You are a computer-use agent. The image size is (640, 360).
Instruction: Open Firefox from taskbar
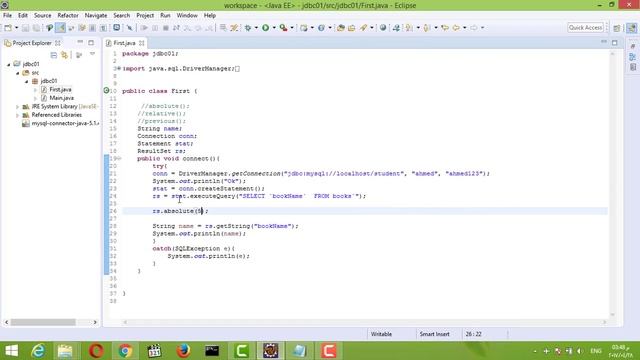coord(183,351)
